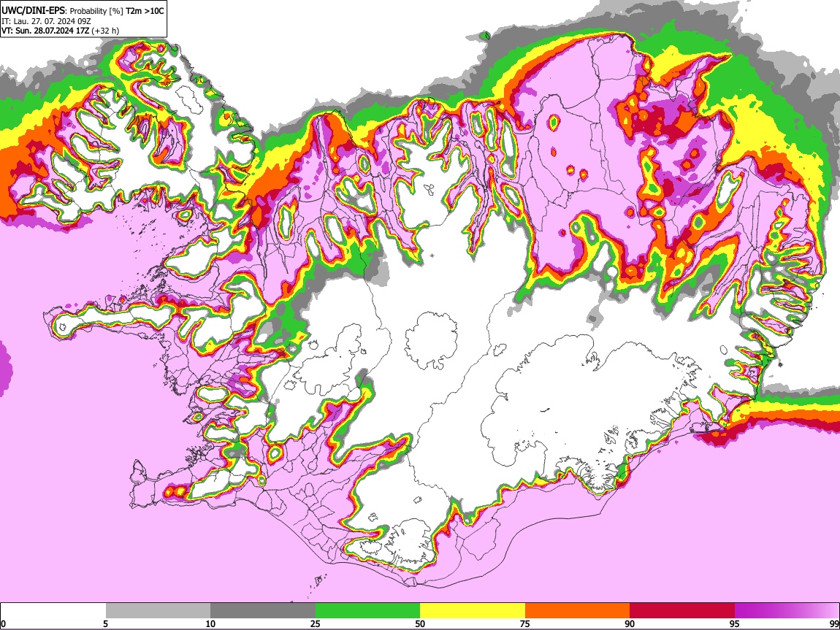Click the legend value '5'

(x=105, y=624)
